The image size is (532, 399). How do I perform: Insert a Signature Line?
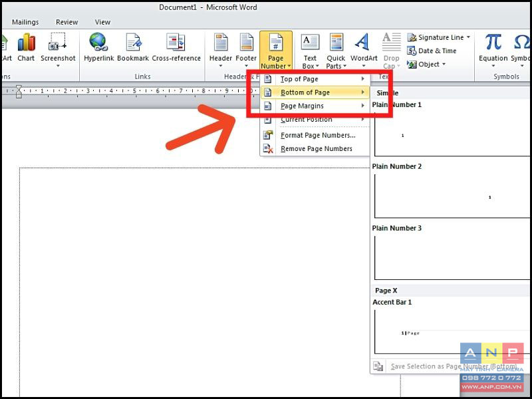[x=439, y=37]
